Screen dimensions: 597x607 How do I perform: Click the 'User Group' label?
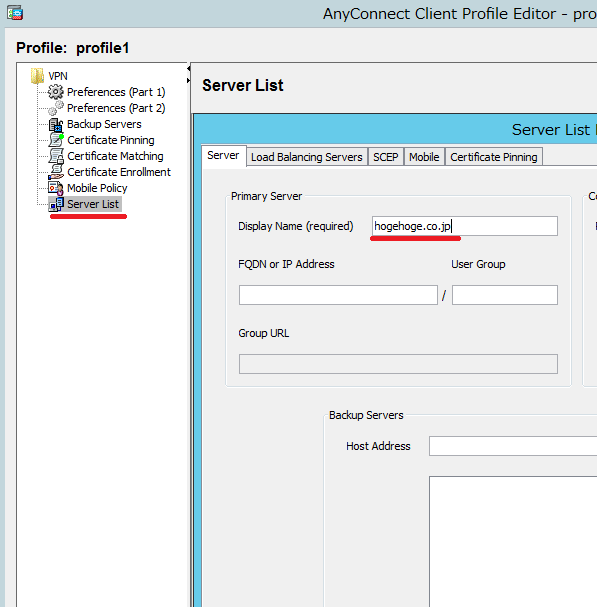pos(478,264)
